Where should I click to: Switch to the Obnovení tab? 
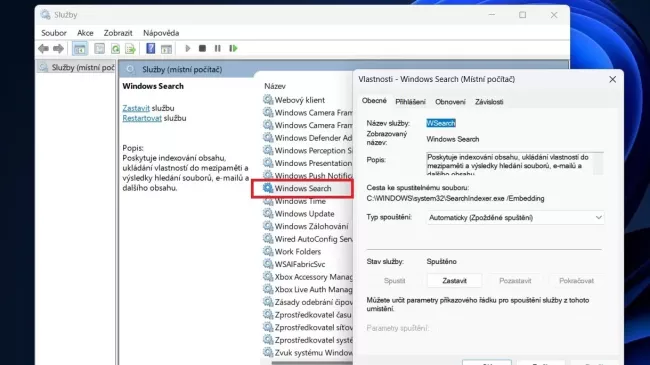(450, 102)
